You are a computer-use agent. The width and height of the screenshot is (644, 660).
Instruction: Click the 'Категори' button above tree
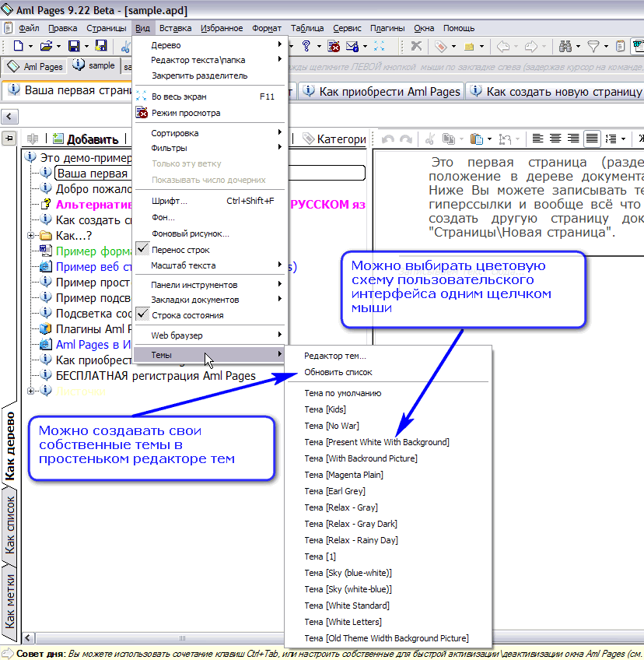click(x=334, y=139)
